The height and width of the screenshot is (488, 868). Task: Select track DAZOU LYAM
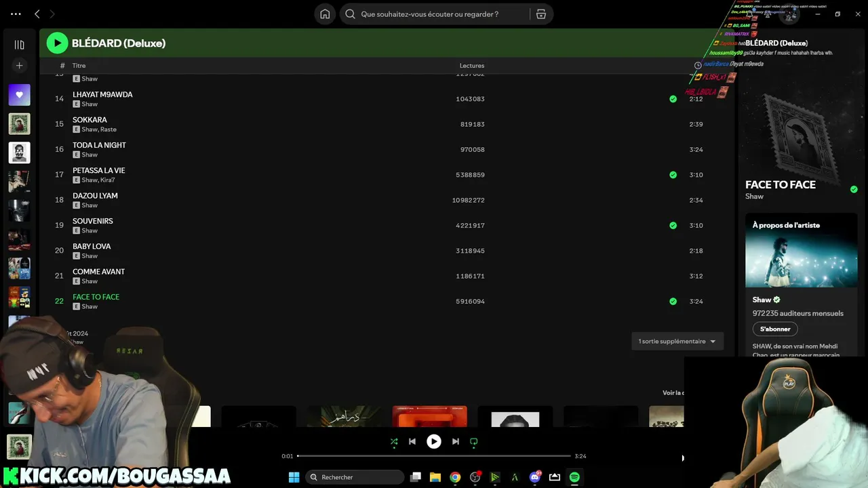pos(95,196)
